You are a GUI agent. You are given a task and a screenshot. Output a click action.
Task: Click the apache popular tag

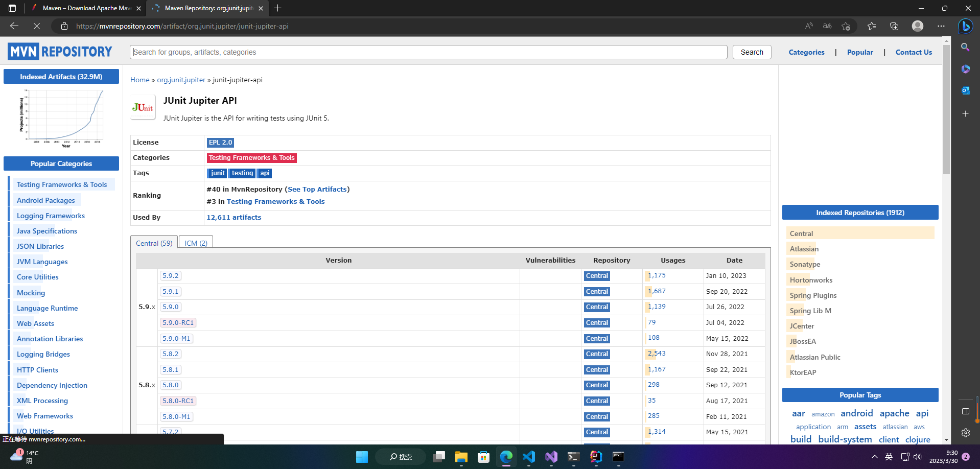pyautogui.click(x=894, y=413)
